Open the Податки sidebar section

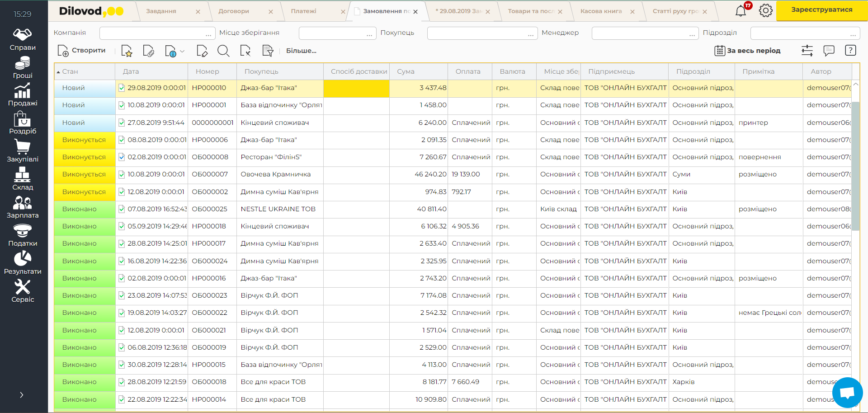click(x=23, y=235)
